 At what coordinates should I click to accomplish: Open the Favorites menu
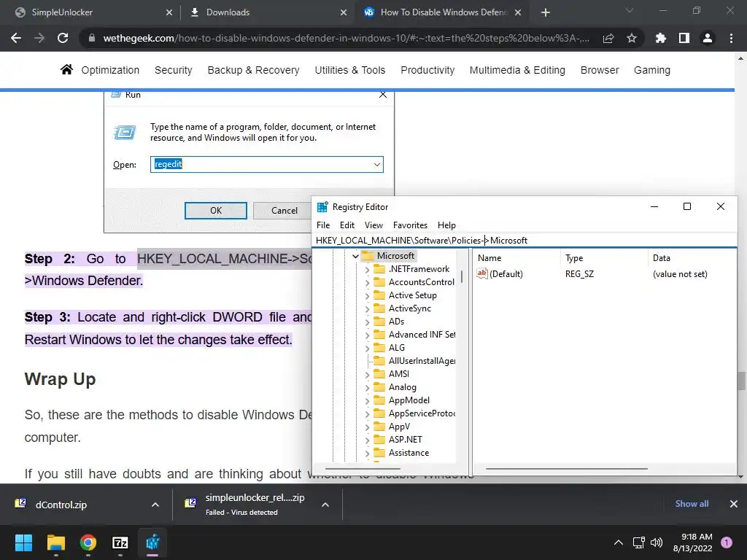tap(410, 225)
